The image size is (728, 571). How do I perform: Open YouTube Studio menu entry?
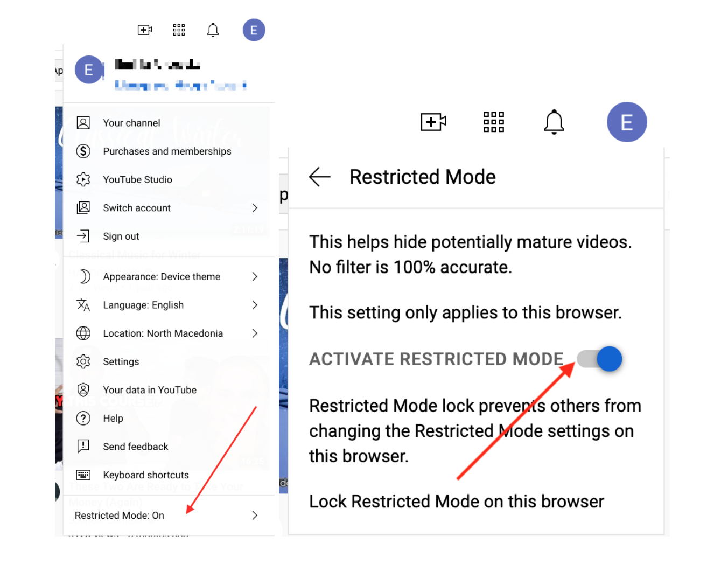tap(169, 179)
